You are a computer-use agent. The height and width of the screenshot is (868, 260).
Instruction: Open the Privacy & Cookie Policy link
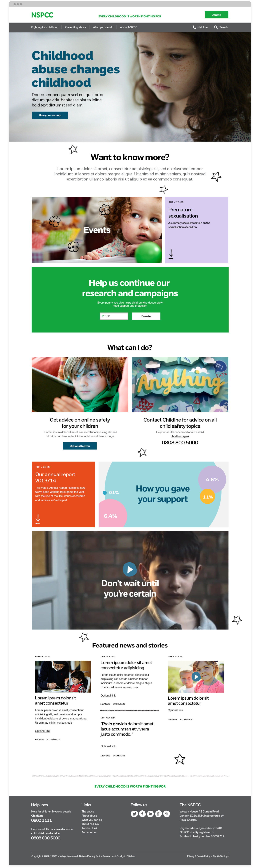coord(199,856)
